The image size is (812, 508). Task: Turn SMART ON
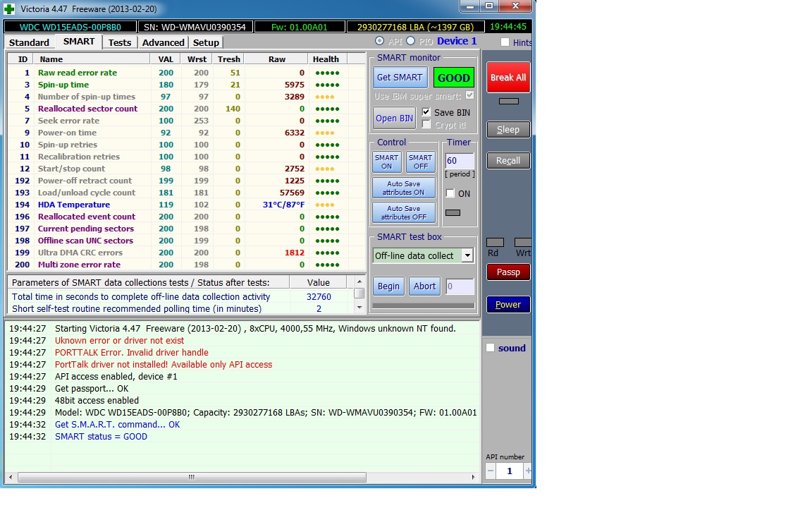tap(386, 162)
